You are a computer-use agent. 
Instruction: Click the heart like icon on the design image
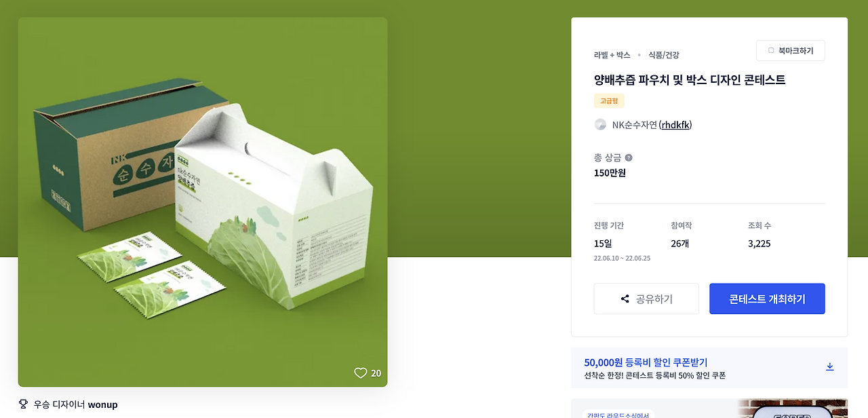[x=360, y=373]
